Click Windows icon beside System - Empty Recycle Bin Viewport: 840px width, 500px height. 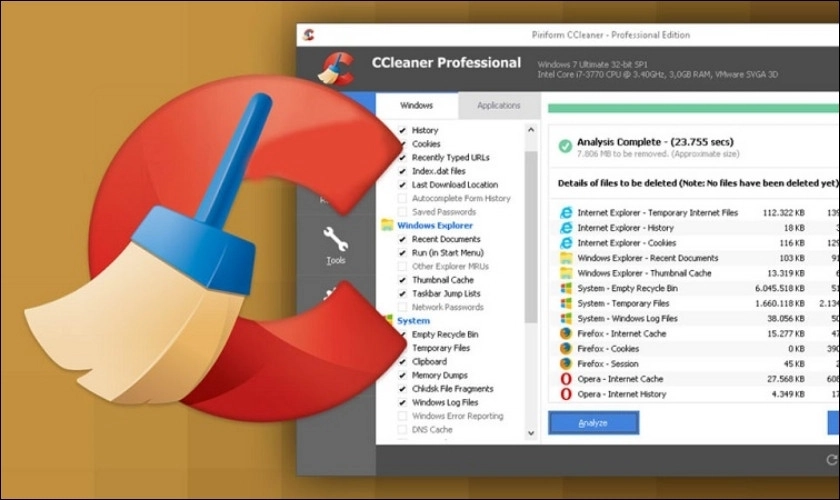(x=566, y=289)
